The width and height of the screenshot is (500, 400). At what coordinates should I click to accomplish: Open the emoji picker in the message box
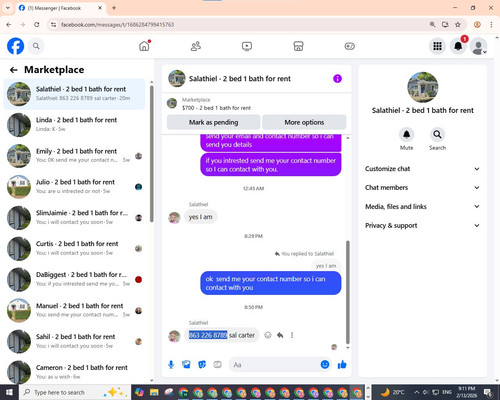(325, 364)
